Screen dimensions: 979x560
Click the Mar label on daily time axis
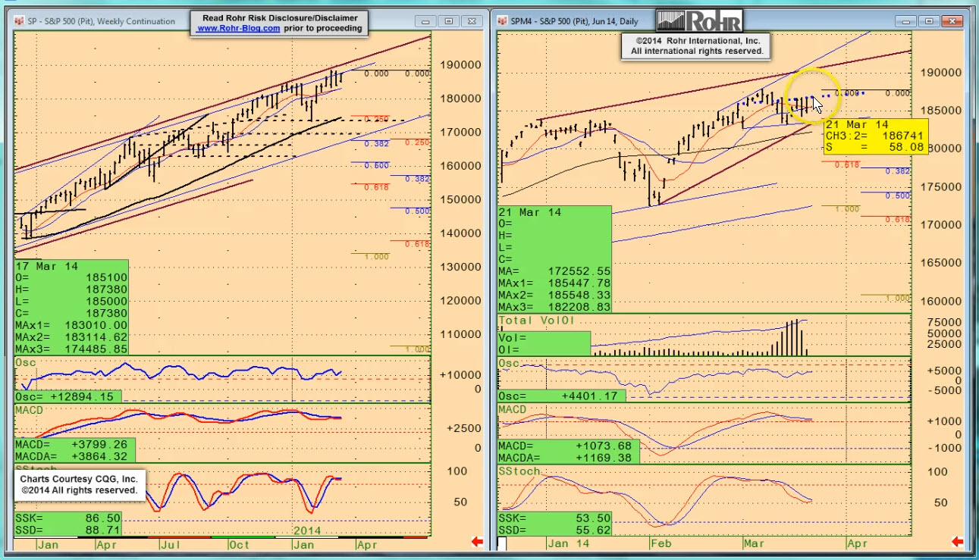[x=754, y=543]
